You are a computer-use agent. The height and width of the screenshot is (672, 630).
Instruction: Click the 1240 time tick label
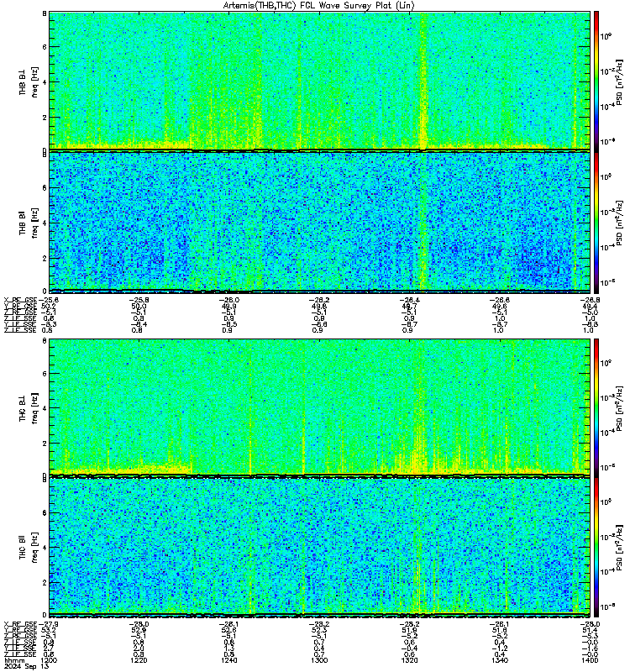228,660
